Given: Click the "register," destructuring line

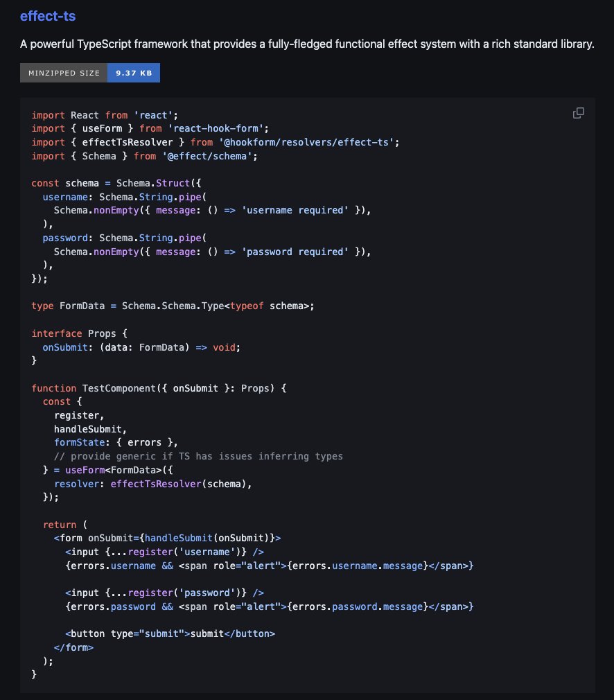Looking at the screenshot, I should 79,415.
